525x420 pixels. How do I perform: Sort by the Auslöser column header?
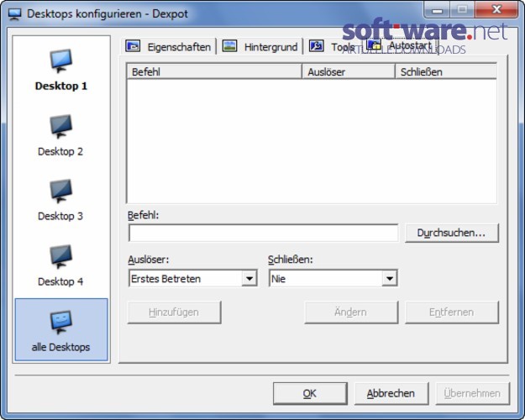(349, 71)
